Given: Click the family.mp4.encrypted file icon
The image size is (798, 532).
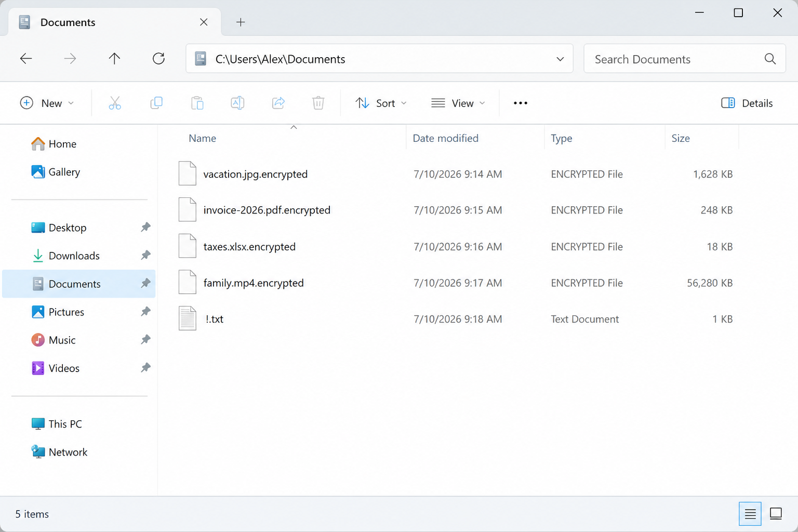Looking at the screenshot, I should coord(188,283).
